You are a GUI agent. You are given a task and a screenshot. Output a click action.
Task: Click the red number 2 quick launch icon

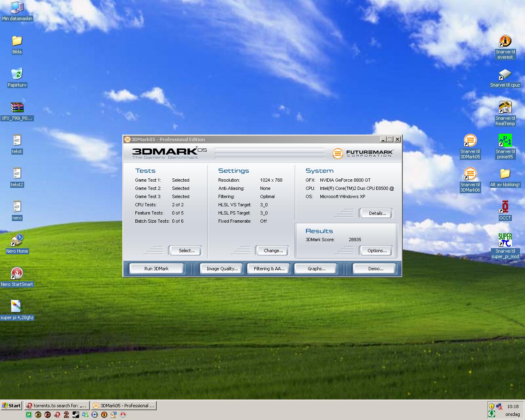[66, 415]
